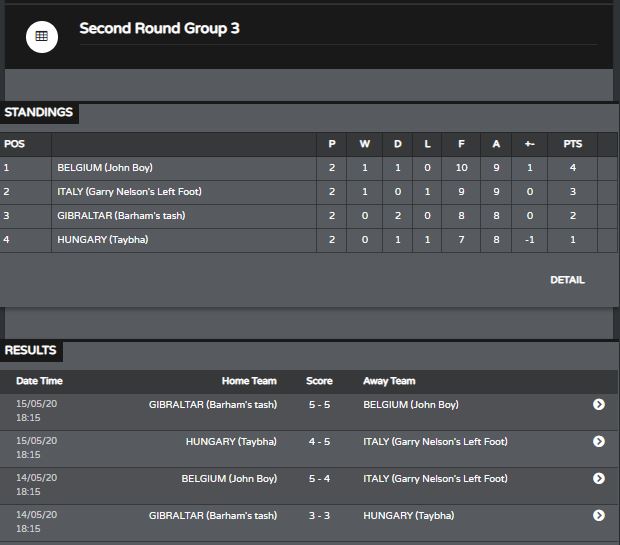620x545 pixels.
Task: Open match details arrow for Gibraltar vs Belgium
Action: coord(599,404)
